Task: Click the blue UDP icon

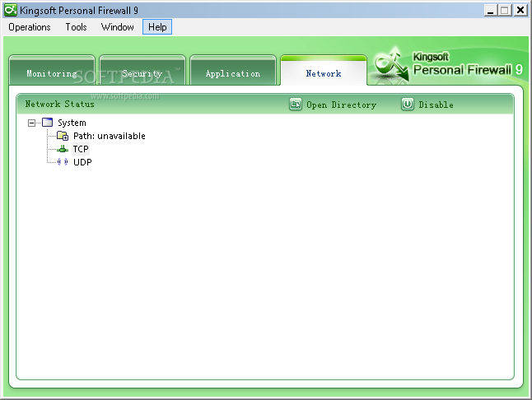Action: (63, 162)
